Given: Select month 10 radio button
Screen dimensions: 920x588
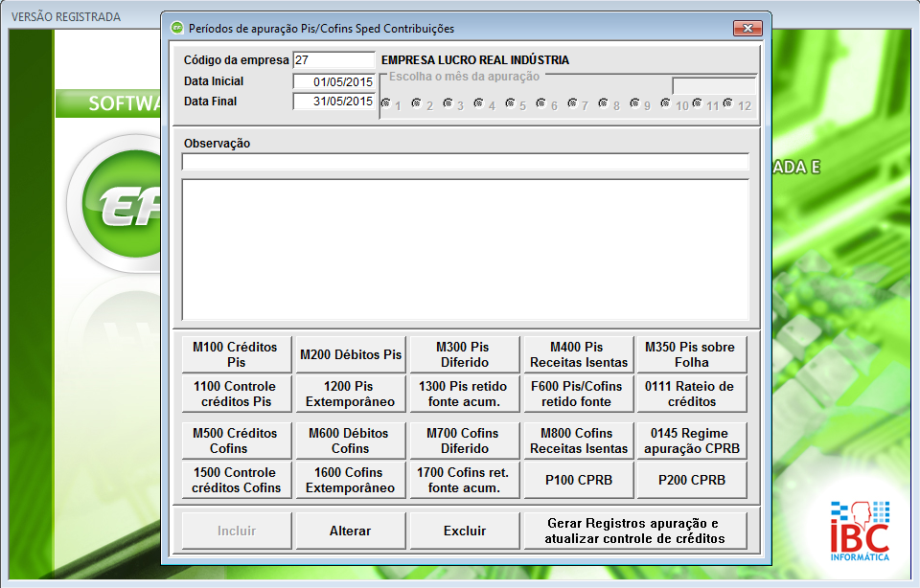Looking at the screenshot, I should (665, 103).
